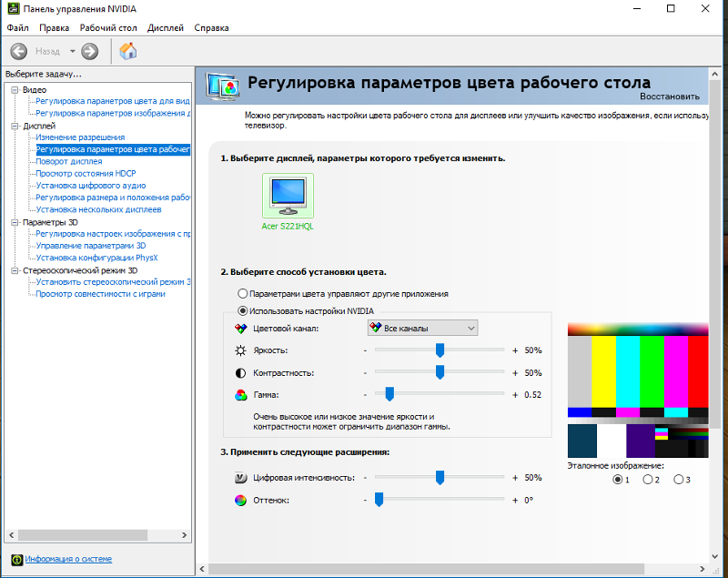Click the page header color display icon
728x578 pixels.
point(223,86)
